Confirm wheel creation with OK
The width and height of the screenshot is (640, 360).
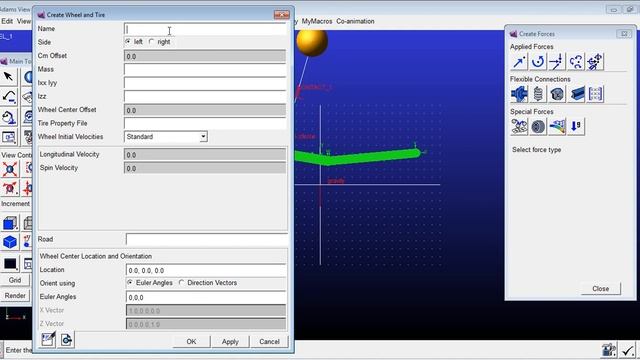point(191,342)
